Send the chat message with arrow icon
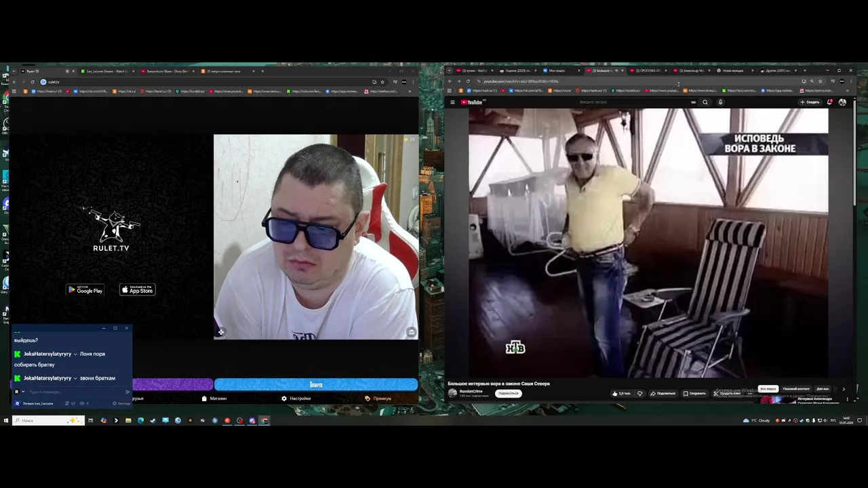 tap(127, 392)
